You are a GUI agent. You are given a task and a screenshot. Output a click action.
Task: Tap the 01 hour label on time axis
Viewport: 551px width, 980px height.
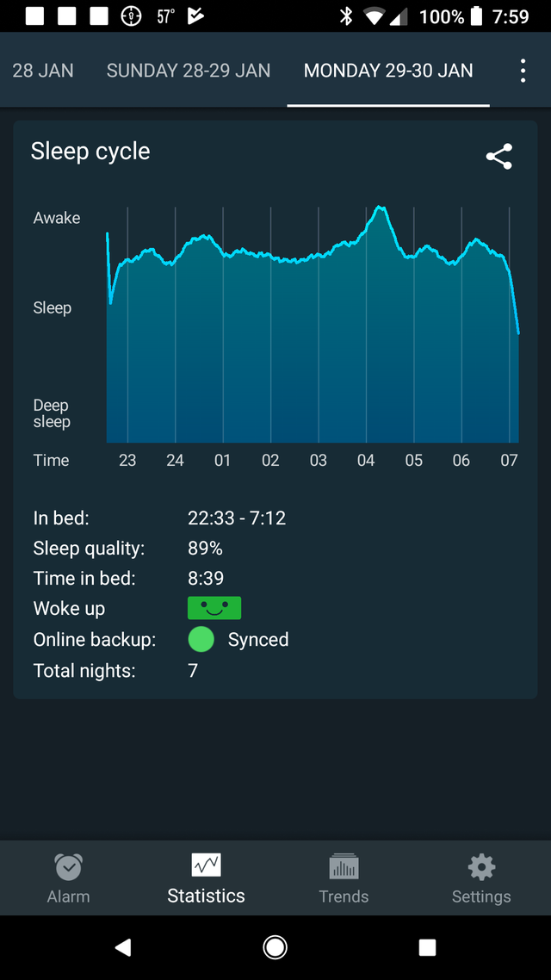click(x=223, y=461)
